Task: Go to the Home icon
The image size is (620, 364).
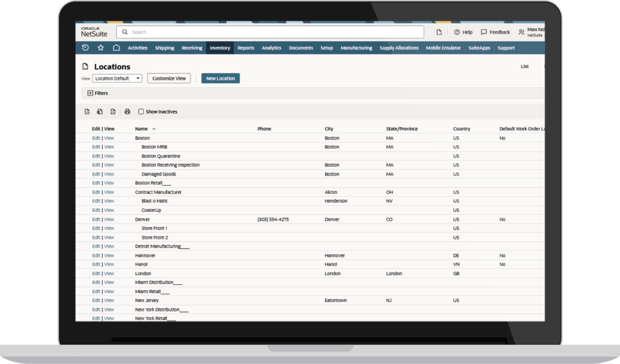Action: (x=116, y=48)
